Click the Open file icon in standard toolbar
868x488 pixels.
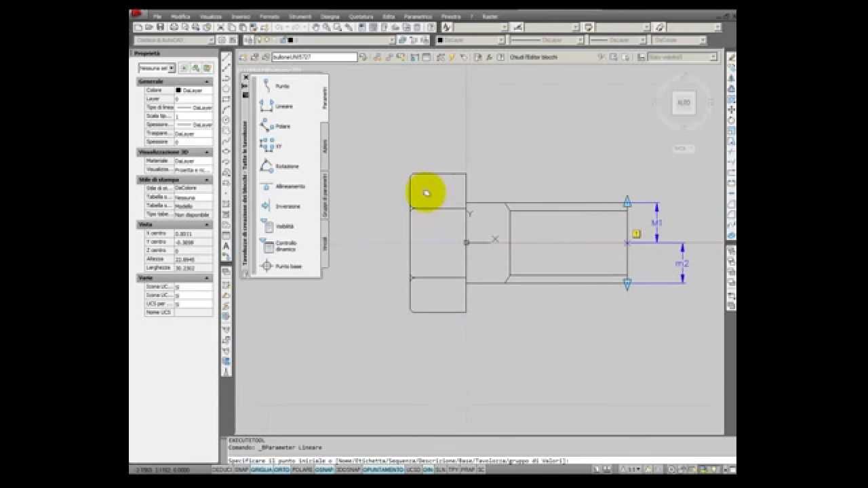pyautogui.click(x=149, y=27)
